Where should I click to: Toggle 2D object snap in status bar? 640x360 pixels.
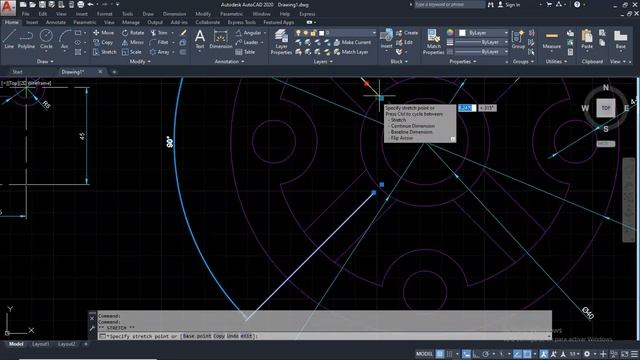pos(527,354)
